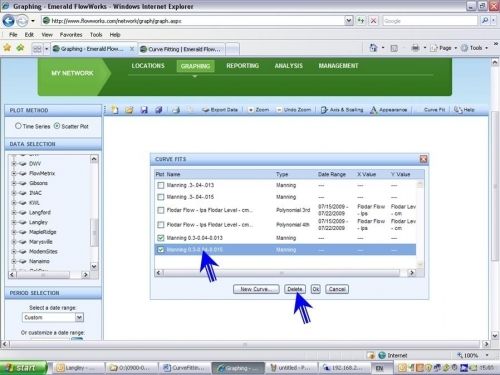
Task: Open the MANAGEMENT navigation tab
Action: click(x=338, y=66)
